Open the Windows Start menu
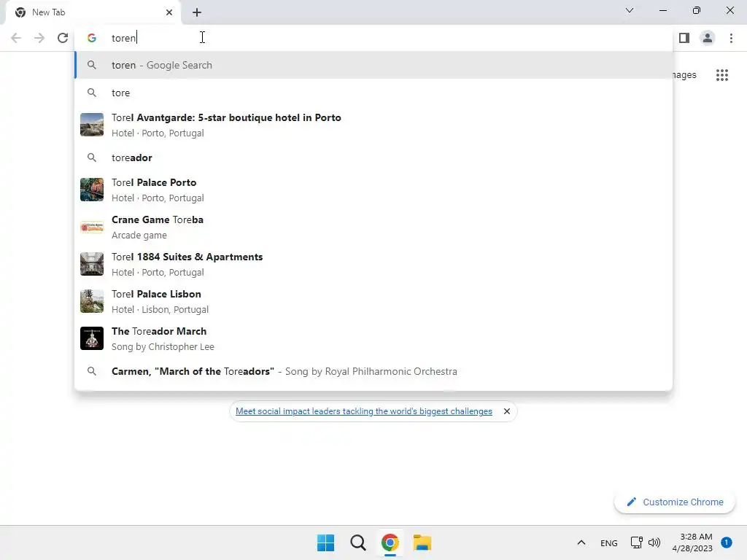Screen dimensions: 747x560 click(x=325, y=542)
